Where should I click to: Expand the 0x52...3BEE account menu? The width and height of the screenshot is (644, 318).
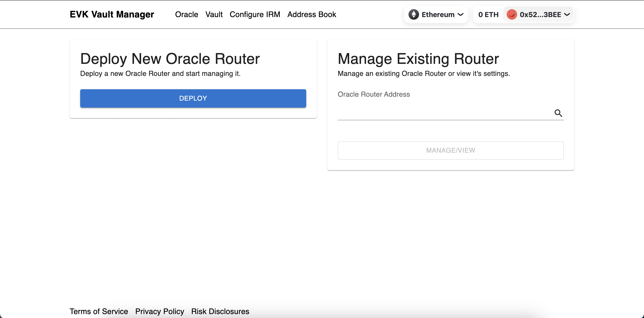(538, 14)
